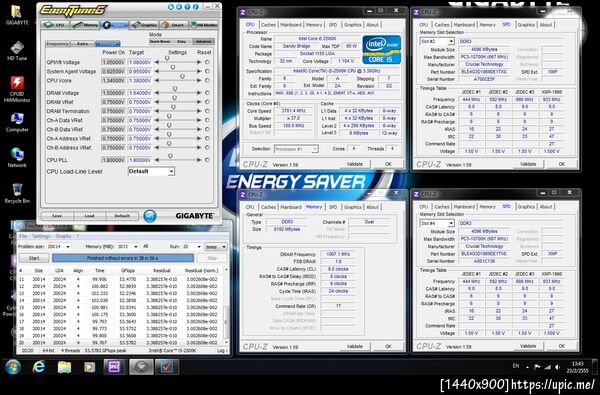The image size is (600, 395).
Task: Open the Settings menu in LinX
Action: click(41, 236)
